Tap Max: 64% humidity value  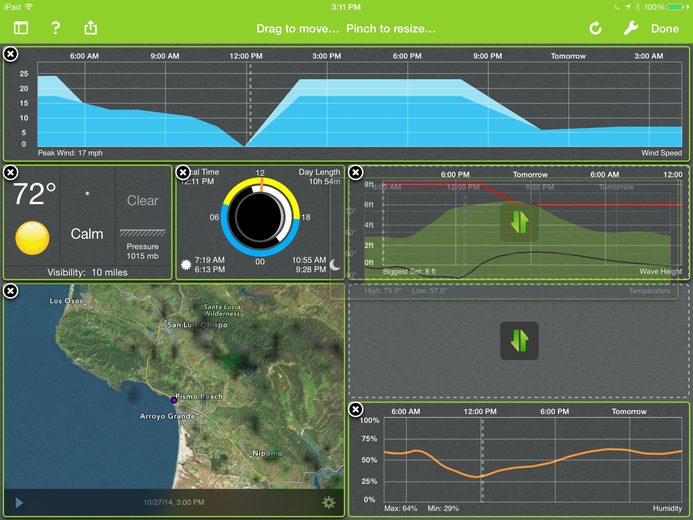(400, 509)
